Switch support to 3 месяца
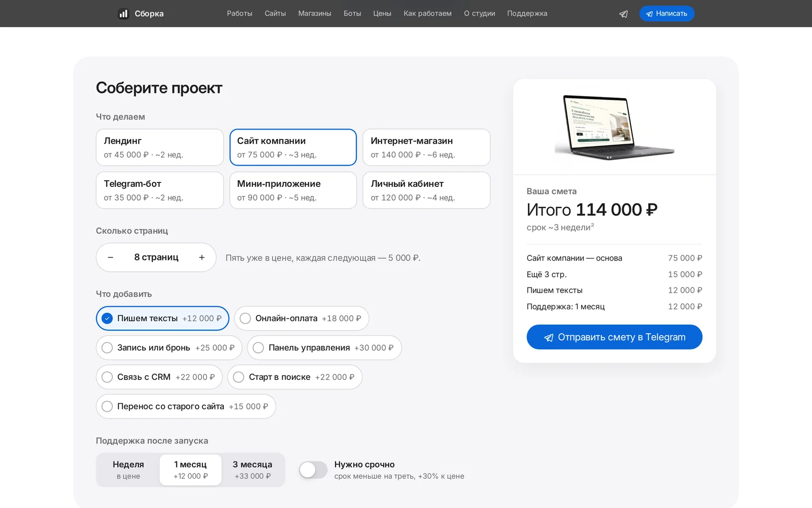This screenshot has width=812, height=508. (x=253, y=470)
